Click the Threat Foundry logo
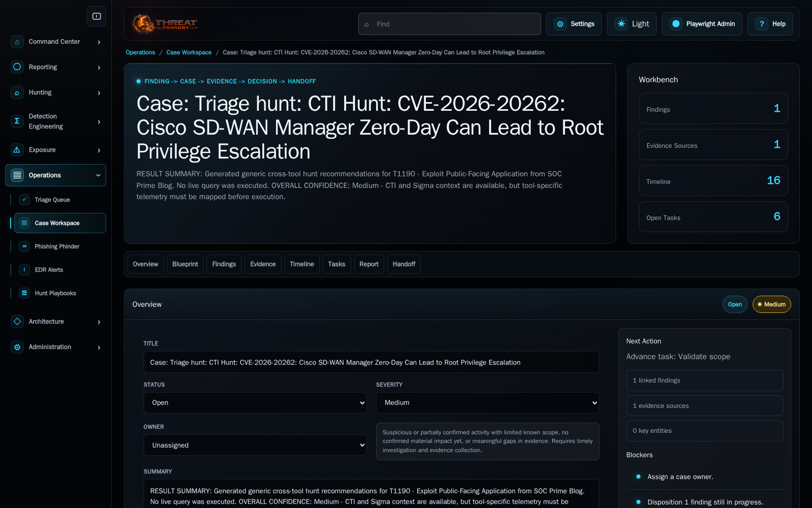The width and height of the screenshot is (812, 508). click(x=164, y=24)
